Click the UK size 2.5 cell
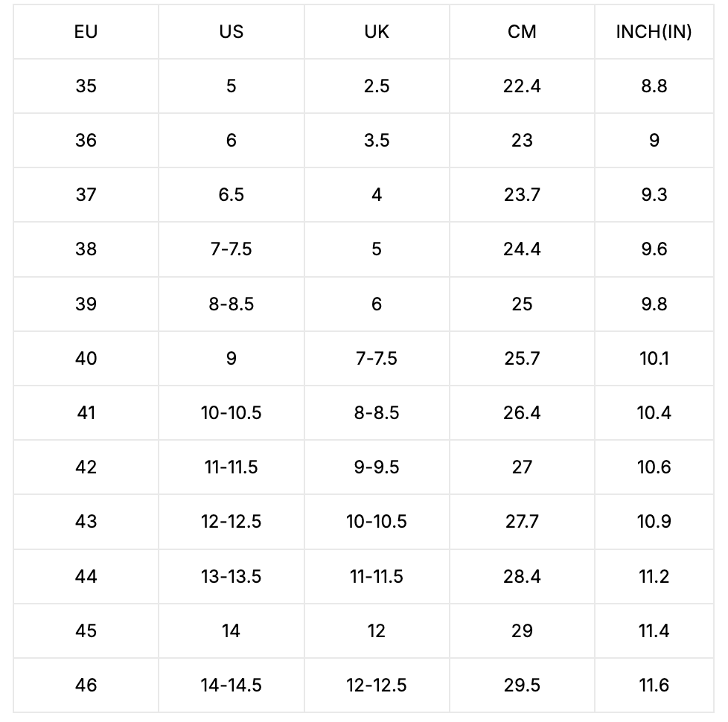This screenshot has width=728, height=722. 377,86
